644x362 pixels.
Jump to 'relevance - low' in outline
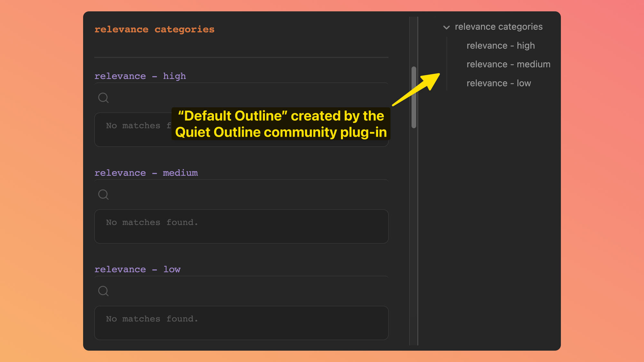[498, 83]
